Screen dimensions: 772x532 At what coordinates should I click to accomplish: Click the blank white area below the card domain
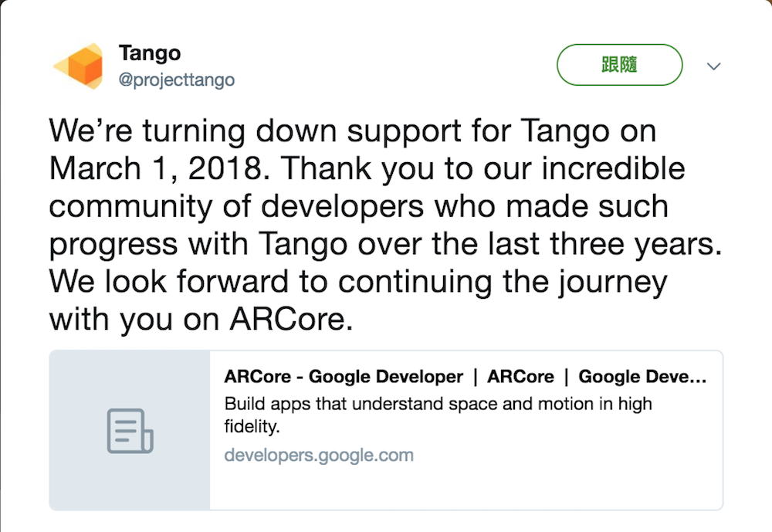[x=463, y=486]
